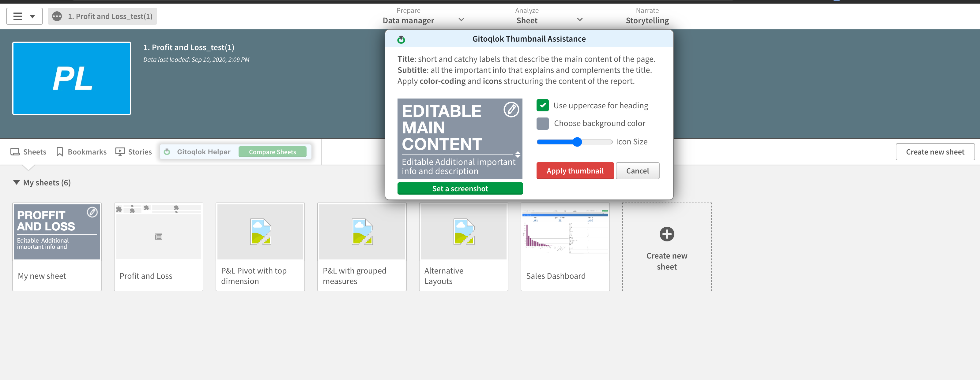Open '1. Profit and Loss_test(1)' app menu item
Viewport: 980px width, 380px height.
point(110,16)
